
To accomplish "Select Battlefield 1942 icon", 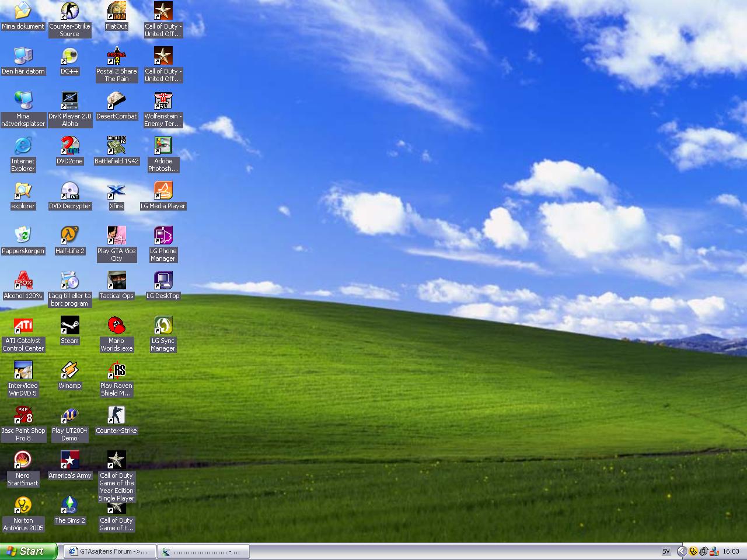I will [x=116, y=145].
